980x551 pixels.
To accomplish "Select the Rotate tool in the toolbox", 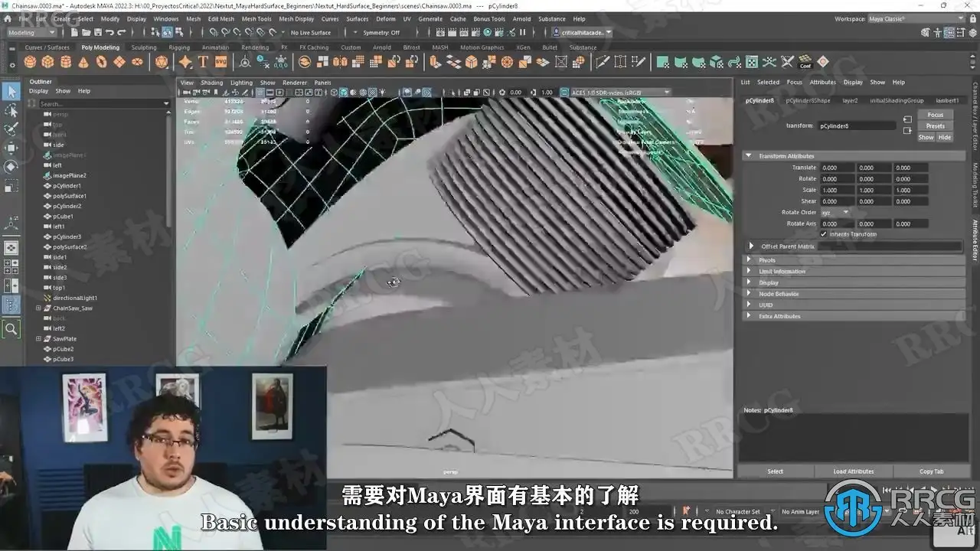I will point(11,166).
